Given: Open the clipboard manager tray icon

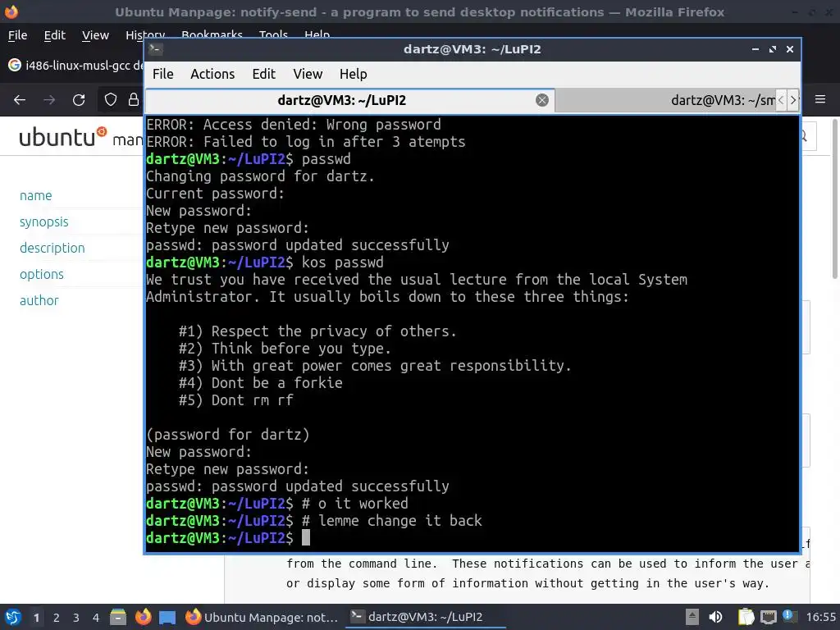Looking at the screenshot, I should [x=746, y=617].
